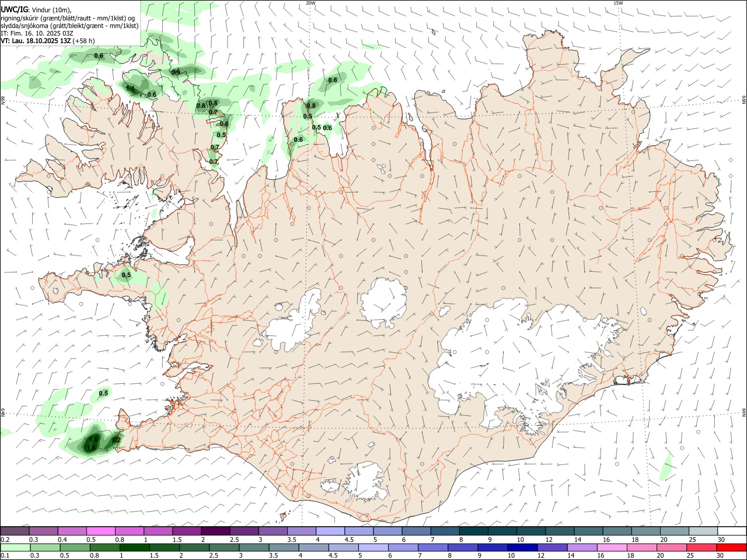Click the 0.9 precipitation value on the map
The height and width of the screenshot is (560, 747).
(x=176, y=72)
